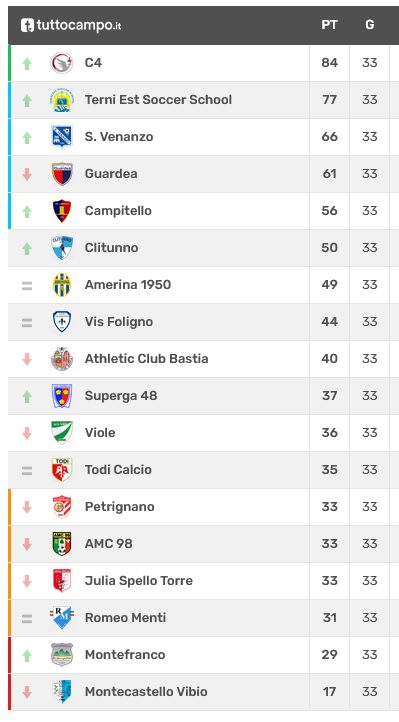Click Terni Est Soccer School crest
Viewport: 399px width, 722px height.
[x=62, y=100]
